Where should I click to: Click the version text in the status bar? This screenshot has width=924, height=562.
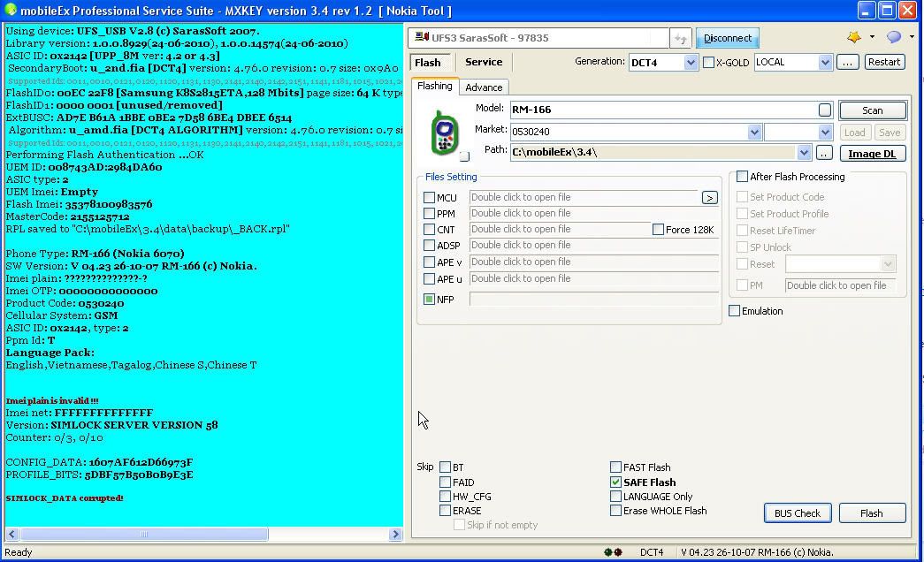757,552
